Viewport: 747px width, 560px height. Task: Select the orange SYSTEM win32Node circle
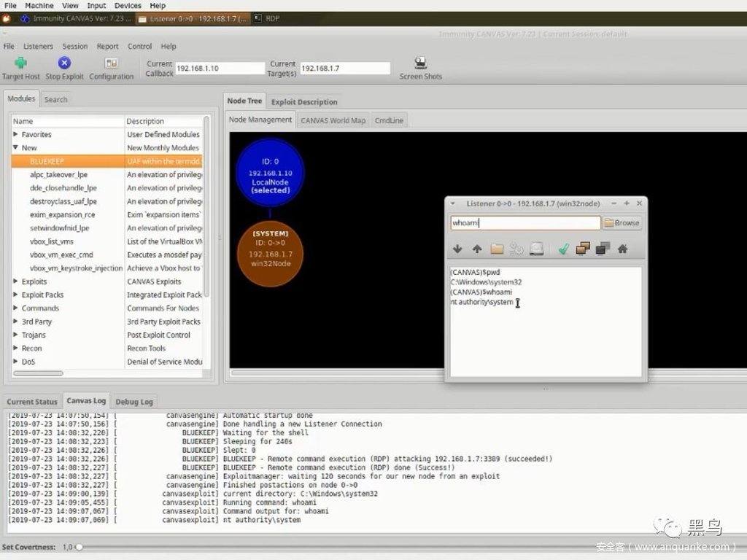[x=270, y=253]
